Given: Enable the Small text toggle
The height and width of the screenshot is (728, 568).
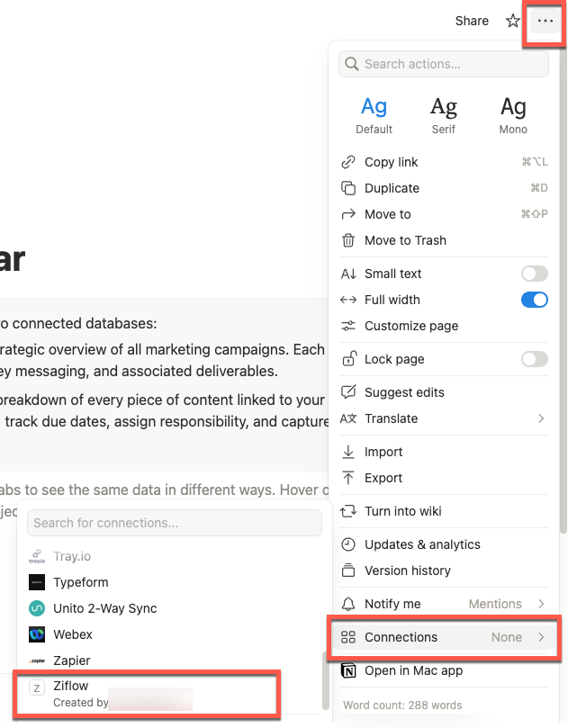Looking at the screenshot, I should click(x=534, y=274).
